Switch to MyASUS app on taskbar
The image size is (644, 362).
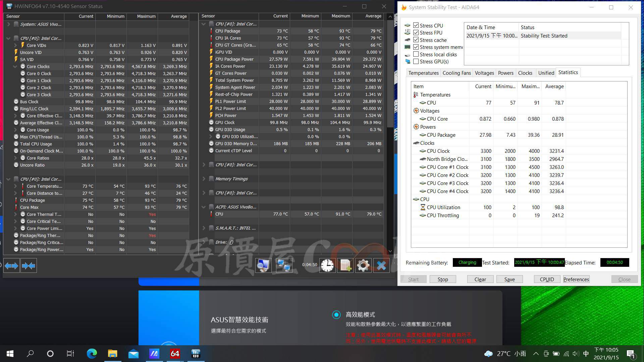[x=154, y=354]
